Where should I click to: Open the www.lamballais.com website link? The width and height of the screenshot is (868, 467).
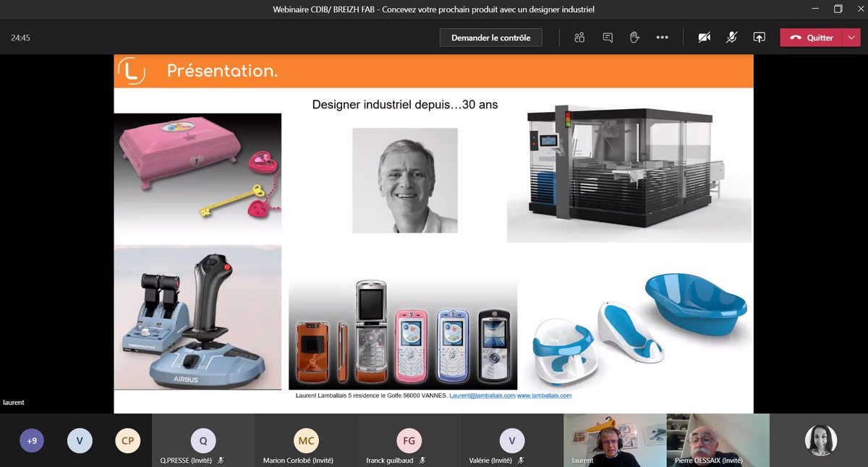pyautogui.click(x=545, y=395)
